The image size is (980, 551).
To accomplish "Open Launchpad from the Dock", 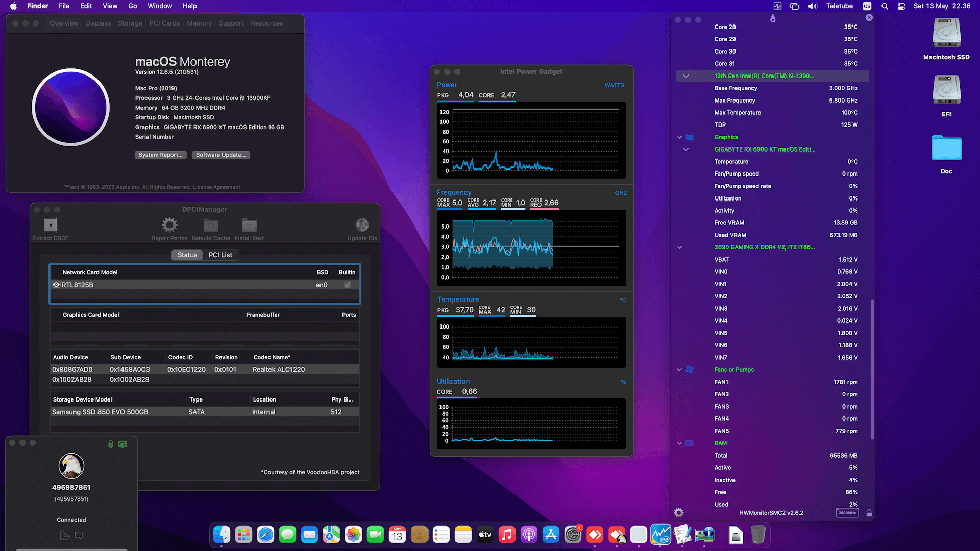I will [x=243, y=535].
